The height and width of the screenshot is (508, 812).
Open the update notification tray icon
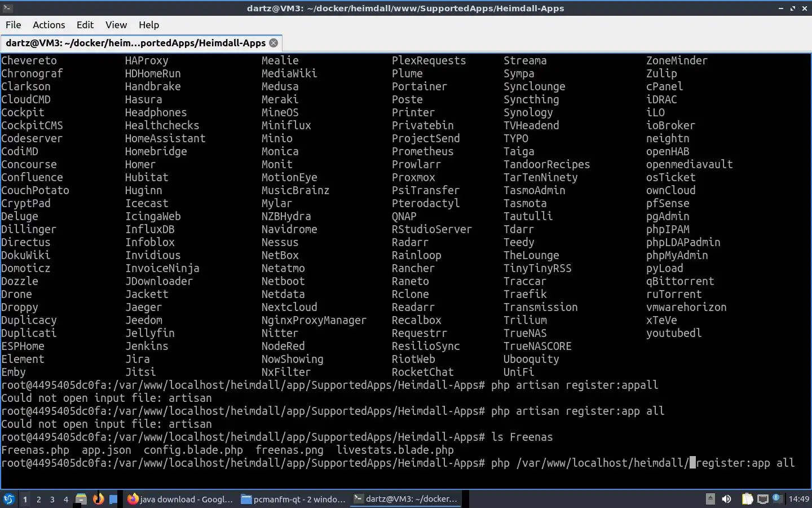(x=777, y=498)
